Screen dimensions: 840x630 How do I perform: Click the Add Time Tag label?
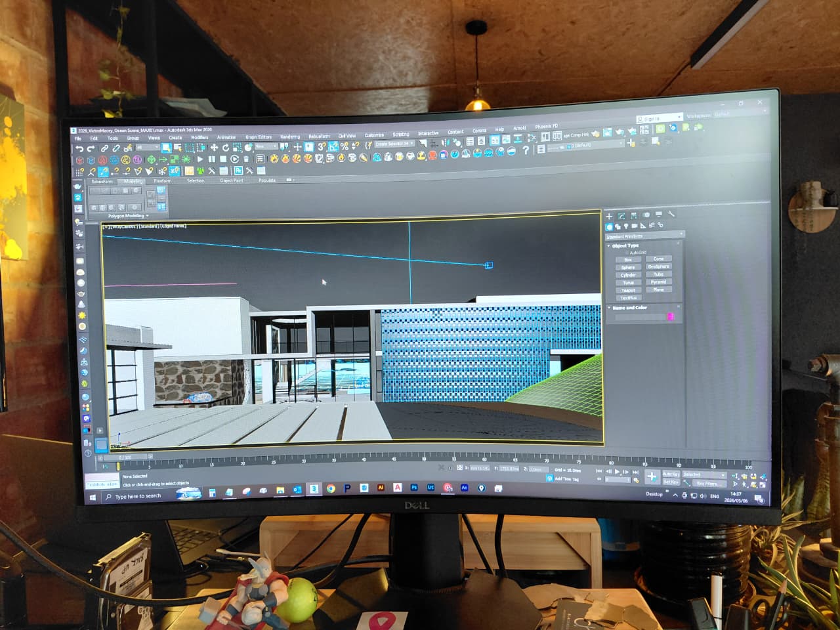(x=566, y=479)
